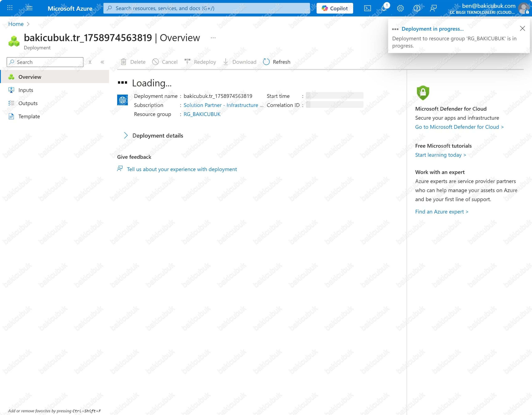Open the Outputs menu item
532x415 pixels.
click(28, 103)
